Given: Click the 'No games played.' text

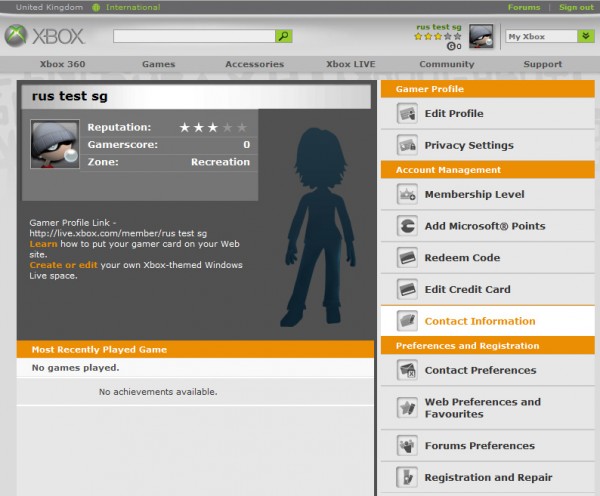Looking at the screenshot, I should [x=75, y=368].
